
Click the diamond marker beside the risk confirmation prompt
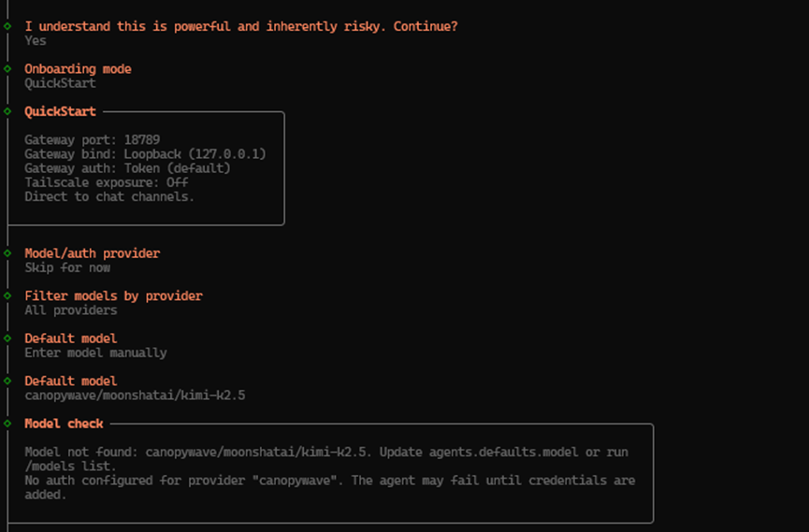point(7,26)
